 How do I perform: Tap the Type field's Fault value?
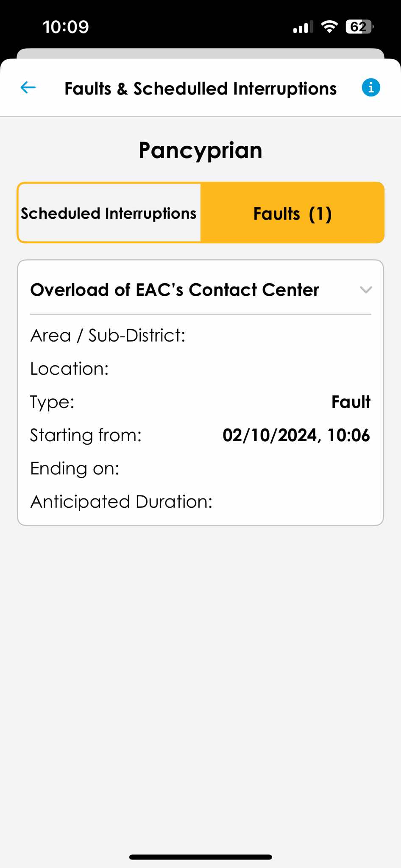pos(351,402)
